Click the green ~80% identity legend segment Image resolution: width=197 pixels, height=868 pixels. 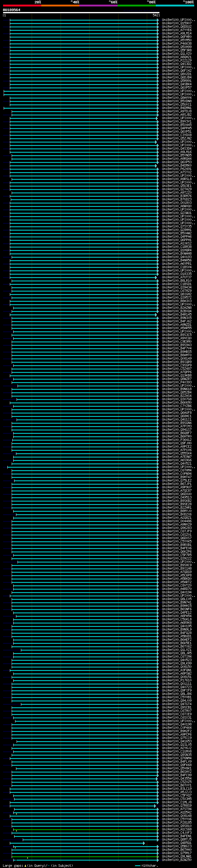(137, 6)
